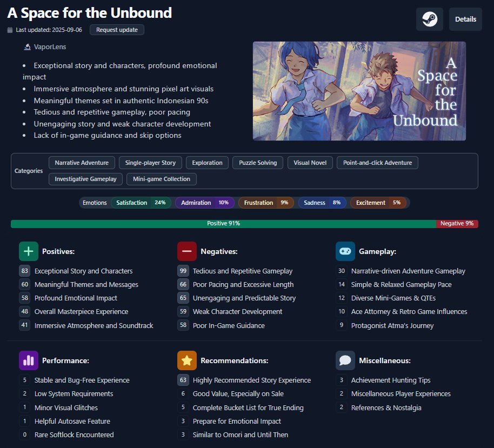Viewport: 494px width, 448px height.
Task: Click the Sadness 8% emotion pill
Action: pyautogui.click(x=322, y=203)
